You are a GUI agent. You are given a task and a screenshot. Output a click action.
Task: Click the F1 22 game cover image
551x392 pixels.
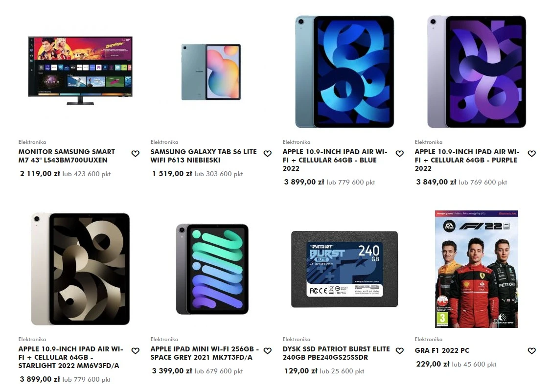click(x=477, y=269)
